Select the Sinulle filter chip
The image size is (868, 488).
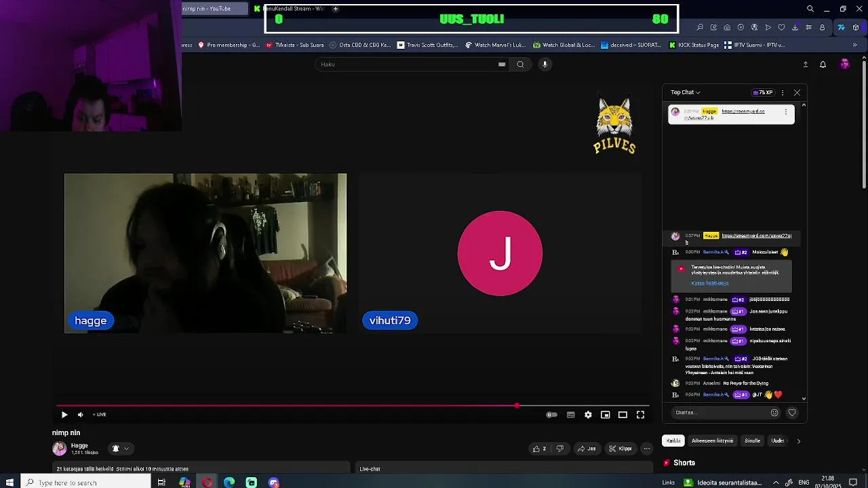point(753,441)
